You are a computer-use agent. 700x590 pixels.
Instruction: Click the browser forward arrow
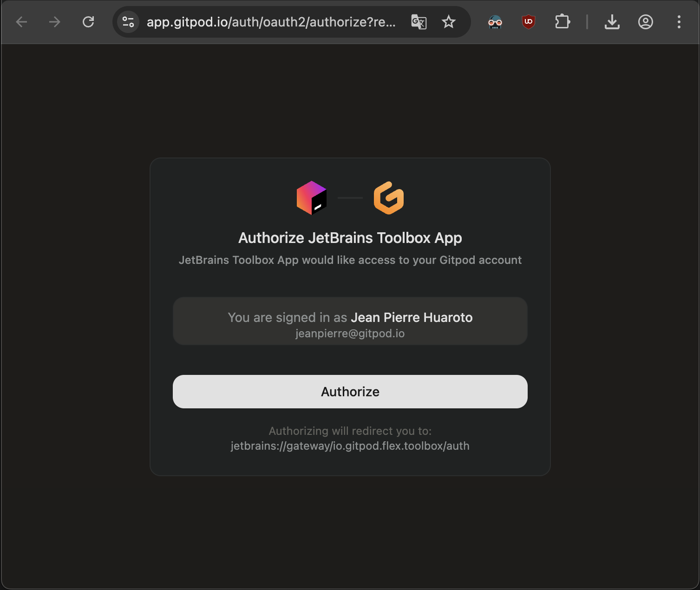click(x=55, y=22)
